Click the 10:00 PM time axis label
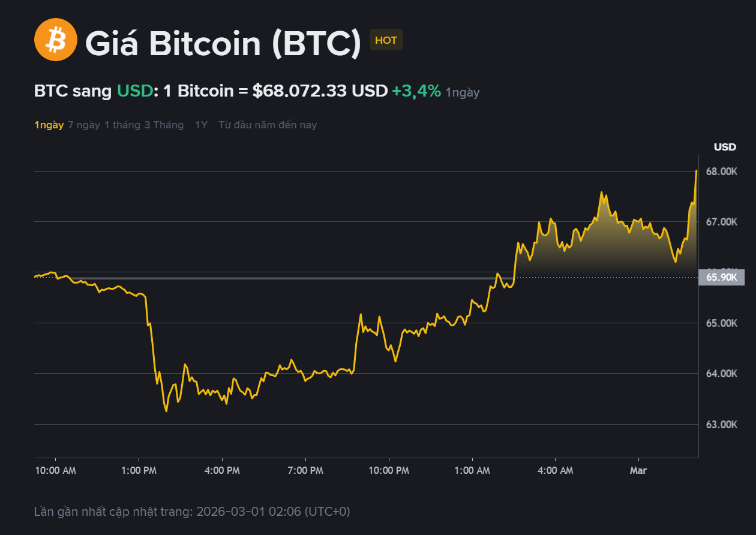The width and height of the screenshot is (756, 535). (388, 471)
